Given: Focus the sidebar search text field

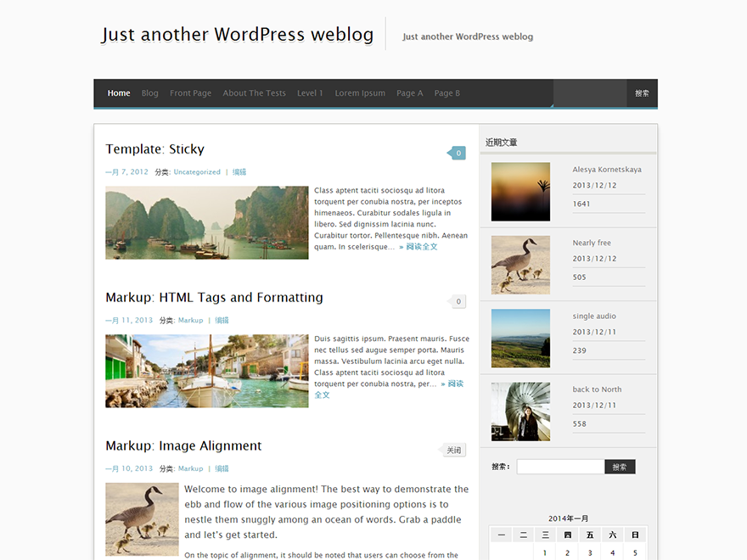Looking at the screenshot, I should click(x=560, y=467).
